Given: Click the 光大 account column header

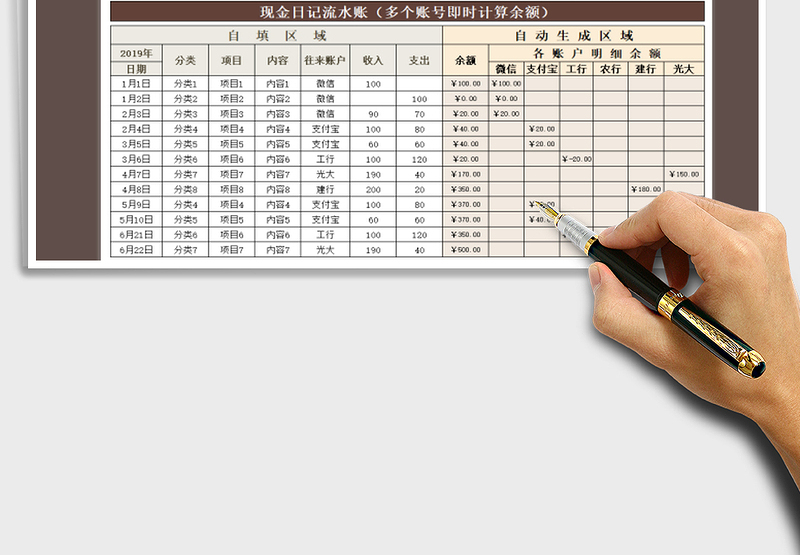Looking at the screenshot, I should pyautogui.click(x=684, y=69).
